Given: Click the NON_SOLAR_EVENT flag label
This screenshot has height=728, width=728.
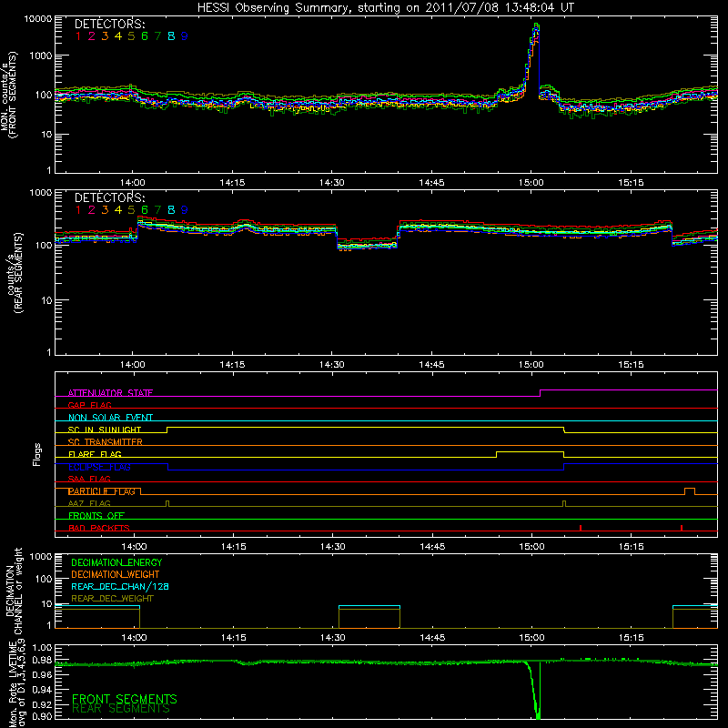Looking at the screenshot, I should 110,418.
